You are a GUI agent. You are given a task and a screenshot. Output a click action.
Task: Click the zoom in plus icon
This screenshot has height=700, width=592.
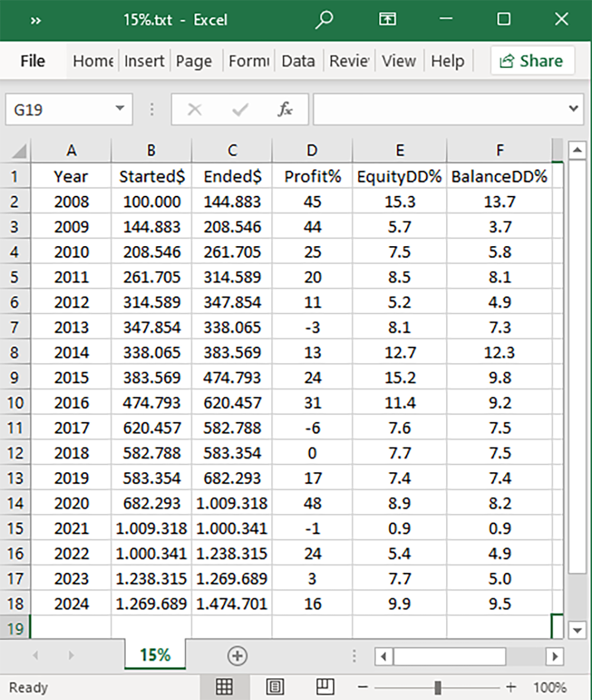[x=511, y=688]
